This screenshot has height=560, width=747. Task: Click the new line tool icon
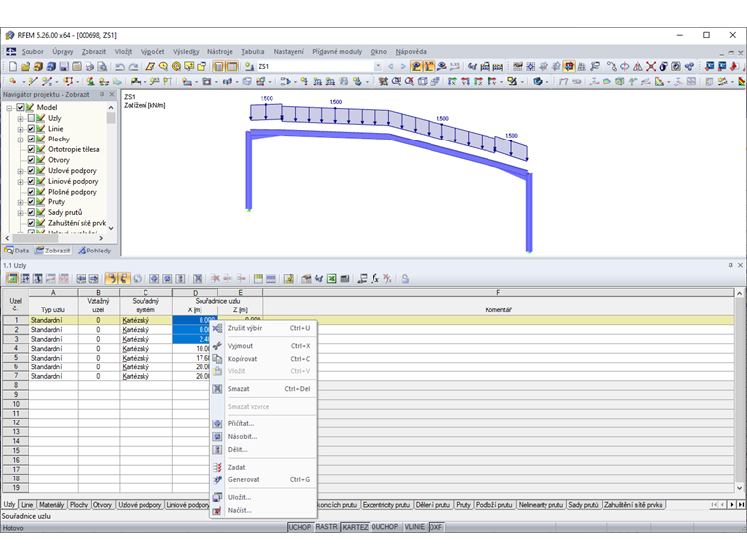pyautogui.click(x=32, y=82)
